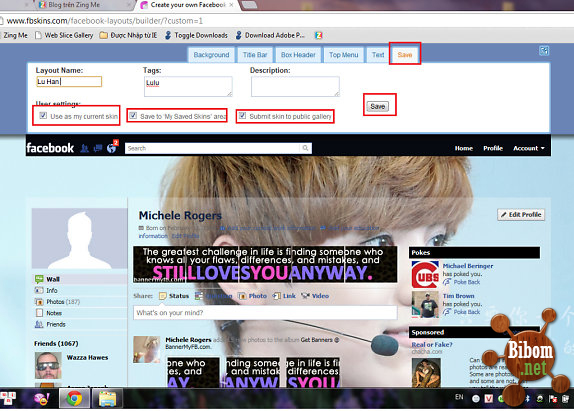
Task: Uncheck 'Submit skin to public gallery'
Action: tap(242, 116)
